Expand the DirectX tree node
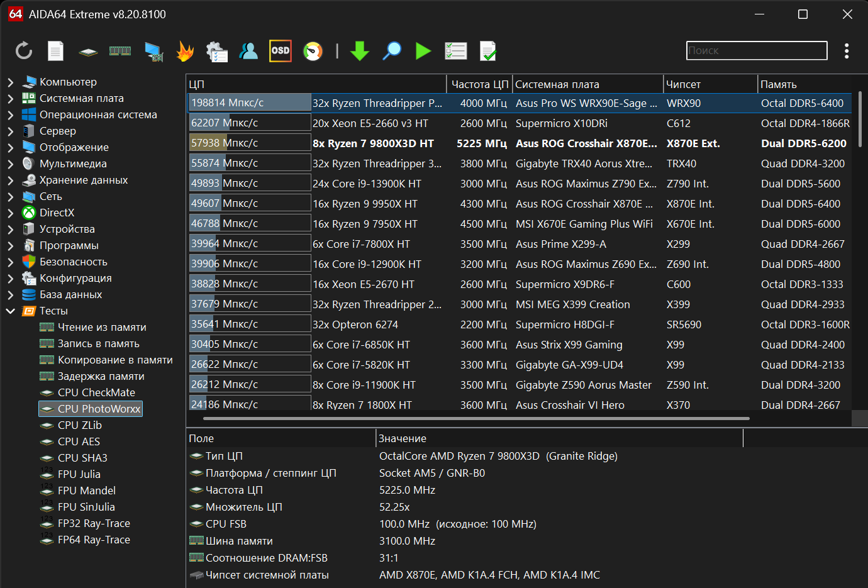Screen dimensions: 868x588 10,213
